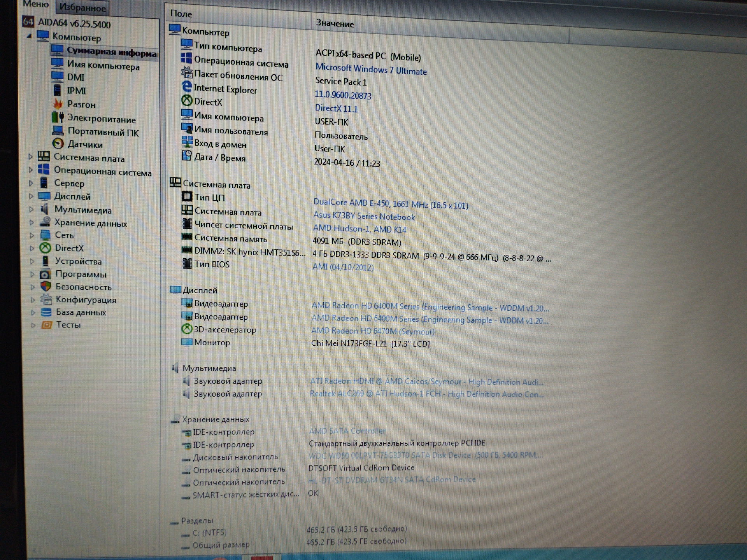Expand the Мультимедиа tree node
This screenshot has width=747, height=560.
(32, 209)
